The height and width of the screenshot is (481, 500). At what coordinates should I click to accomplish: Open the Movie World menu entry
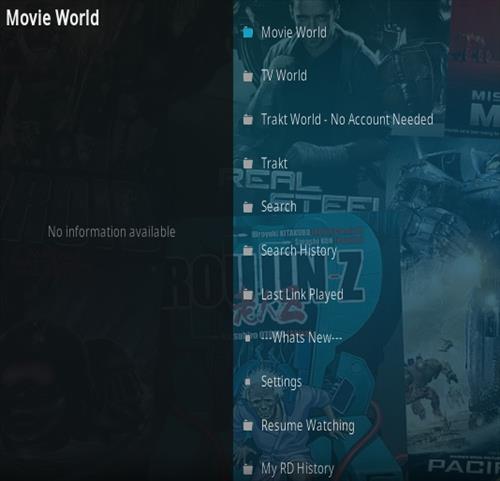(x=294, y=32)
